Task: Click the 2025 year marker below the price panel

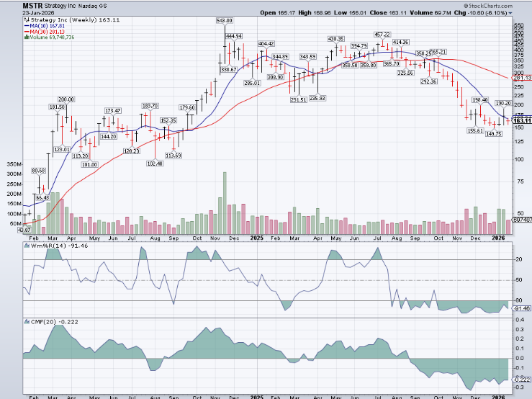Action: [x=257, y=236]
